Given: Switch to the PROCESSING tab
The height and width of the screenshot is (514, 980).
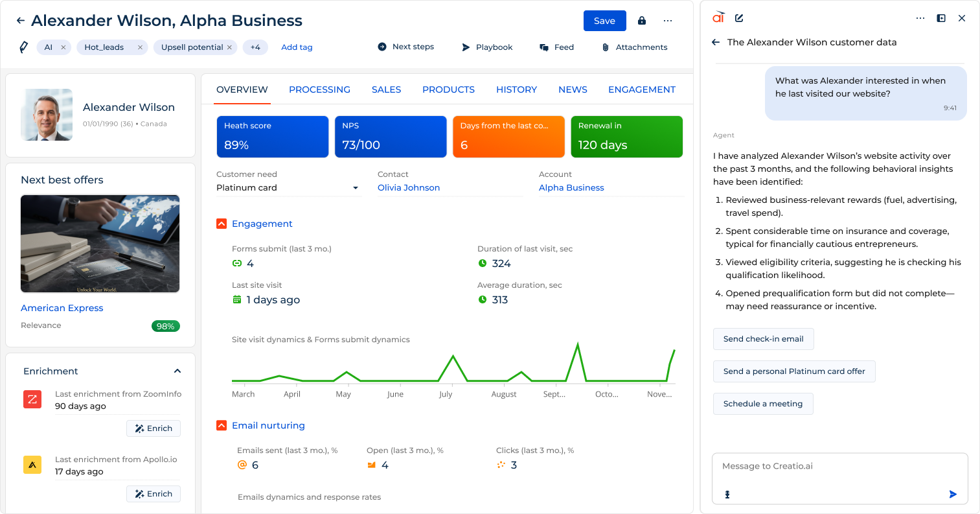Looking at the screenshot, I should pos(319,89).
